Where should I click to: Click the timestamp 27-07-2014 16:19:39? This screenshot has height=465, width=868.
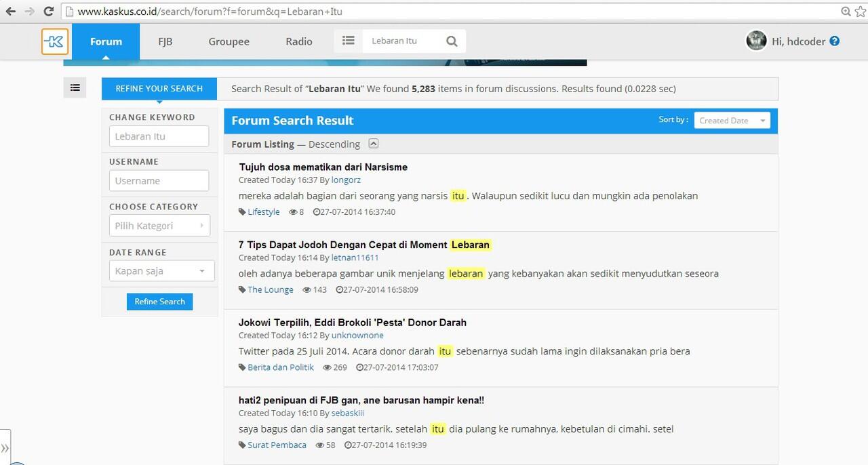pyautogui.click(x=389, y=445)
